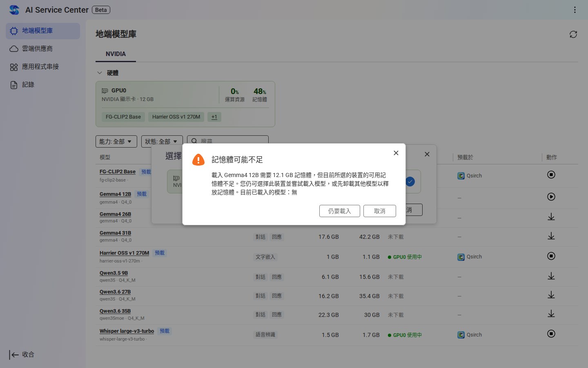Download the Qwen3.6 27B model
This screenshot has height=368, width=588.
pos(551,295)
